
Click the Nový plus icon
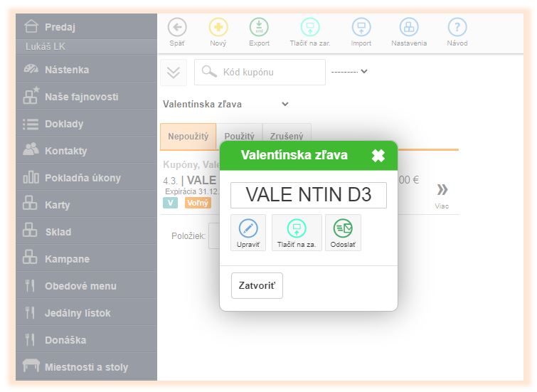(x=218, y=28)
